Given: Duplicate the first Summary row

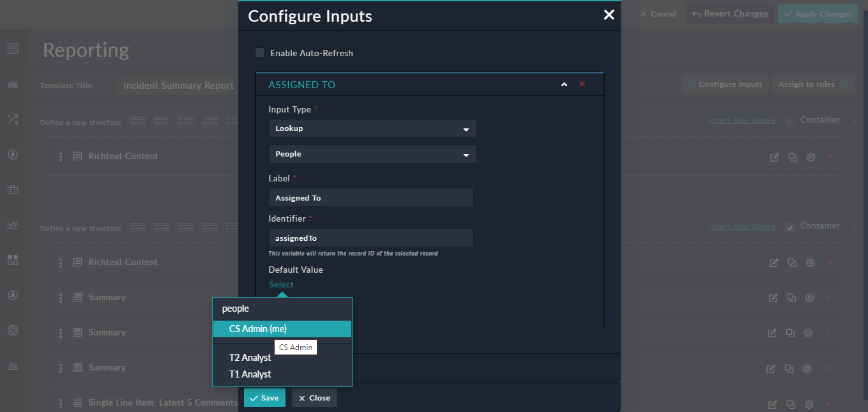Looking at the screenshot, I should pos(792,297).
